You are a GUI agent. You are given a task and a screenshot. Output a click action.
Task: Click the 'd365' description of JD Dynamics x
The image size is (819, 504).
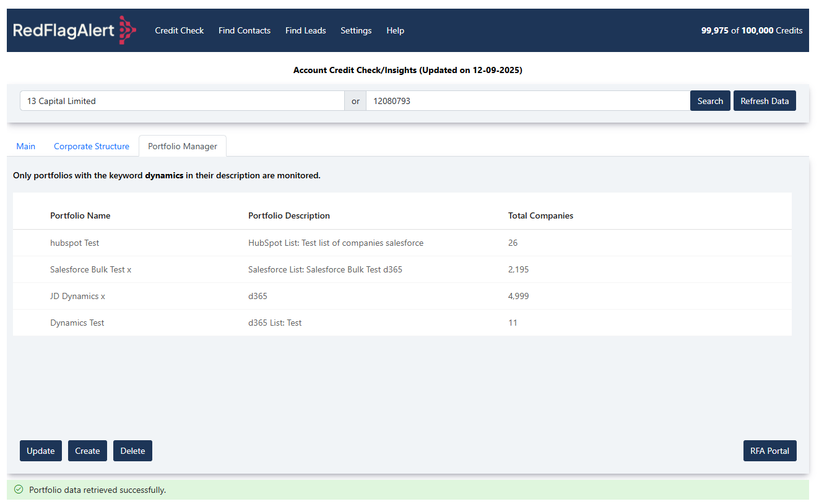258,296
